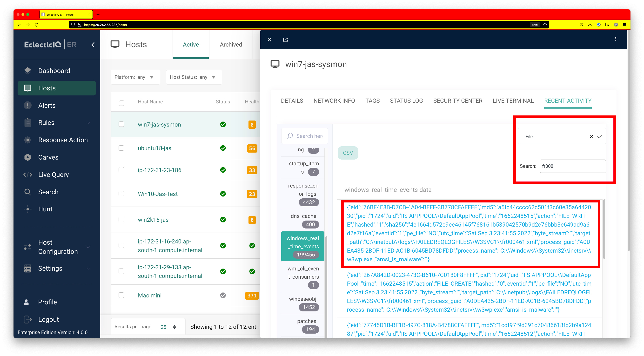This screenshot has width=644, height=356.
Task: Focus the Search field containing fr000
Action: click(x=572, y=166)
